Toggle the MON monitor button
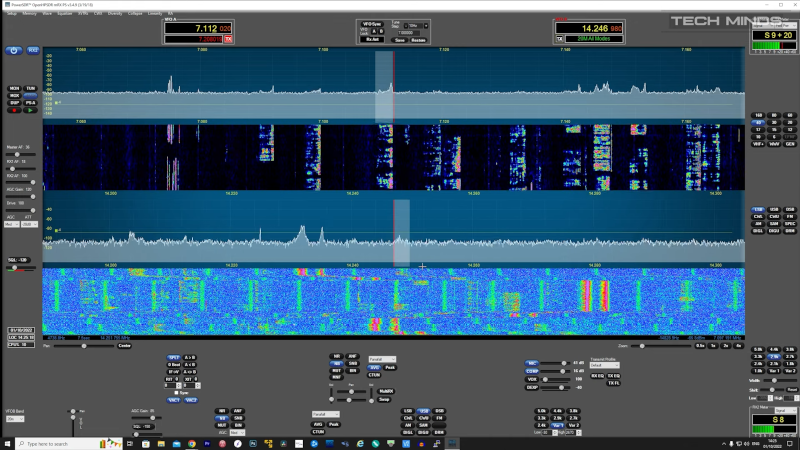Screen dimensions: 800x450 pyautogui.click(x=15, y=88)
